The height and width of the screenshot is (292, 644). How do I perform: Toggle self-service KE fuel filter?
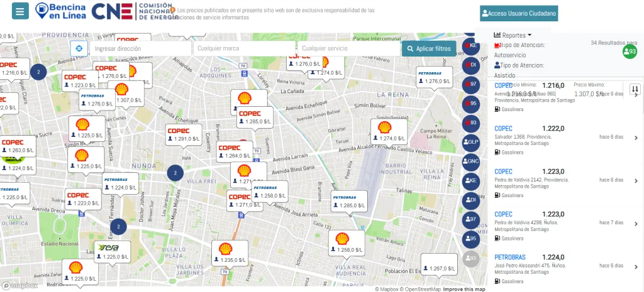[471, 45]
